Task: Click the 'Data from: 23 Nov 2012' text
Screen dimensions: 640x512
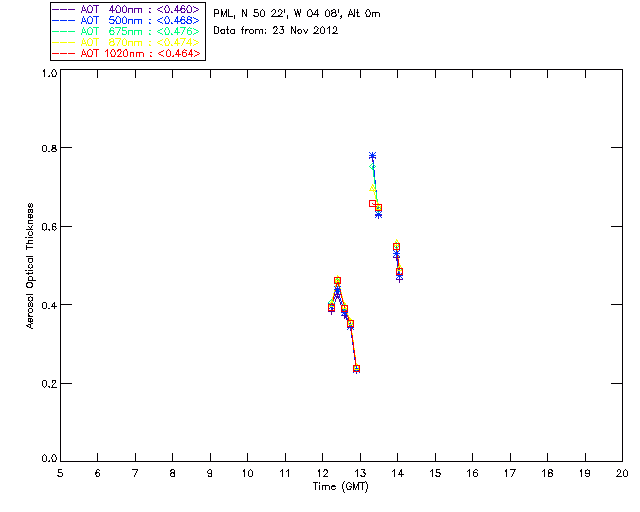Action: point(276,31)
